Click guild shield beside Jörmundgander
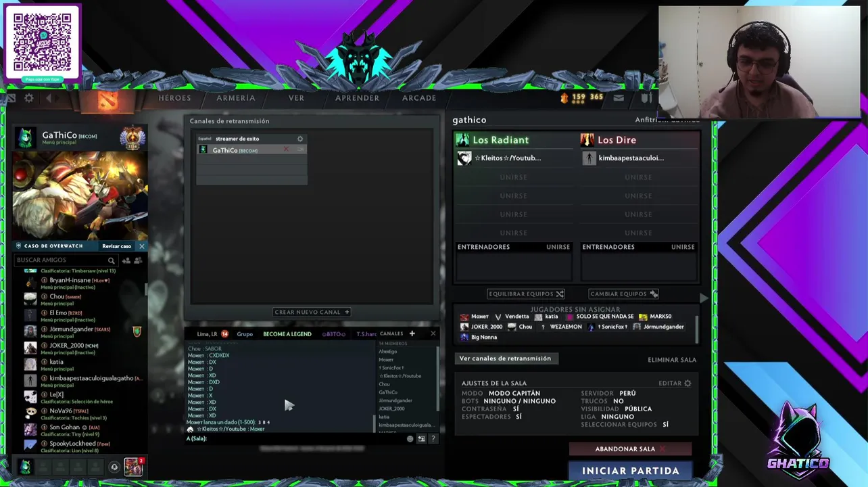 click(137, 331)
